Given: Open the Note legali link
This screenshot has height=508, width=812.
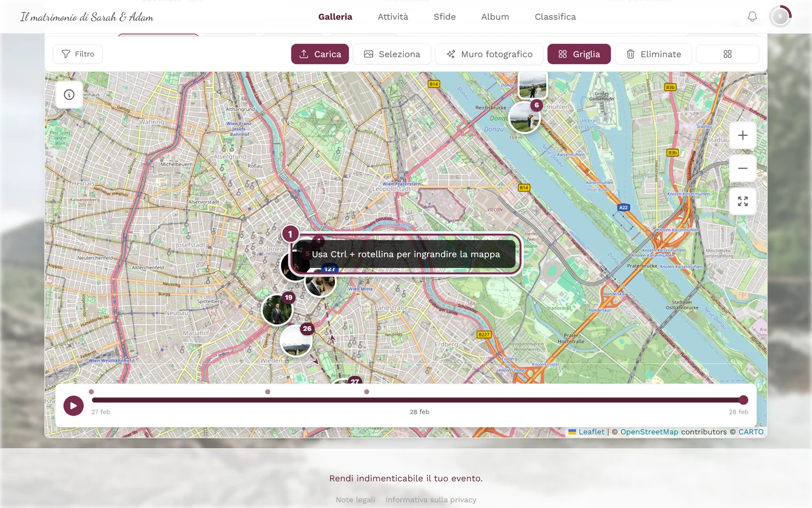Looking at the screenshot, I should coord(355,500).
